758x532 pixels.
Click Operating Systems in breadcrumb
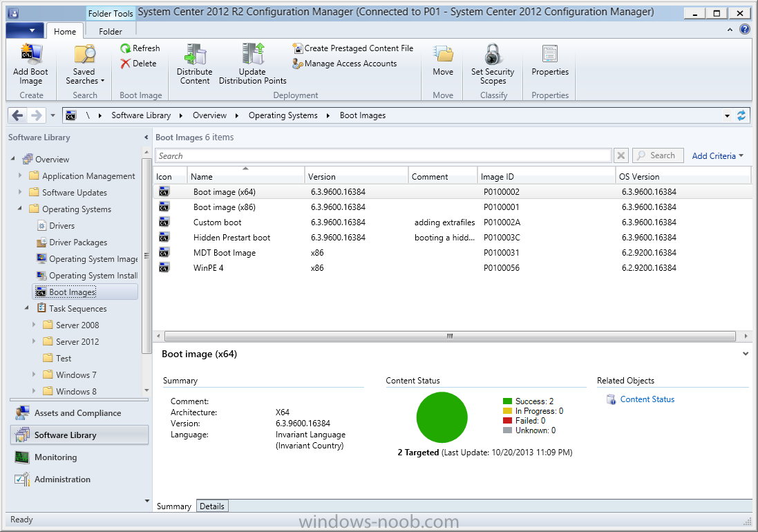(x=283, y=115)
